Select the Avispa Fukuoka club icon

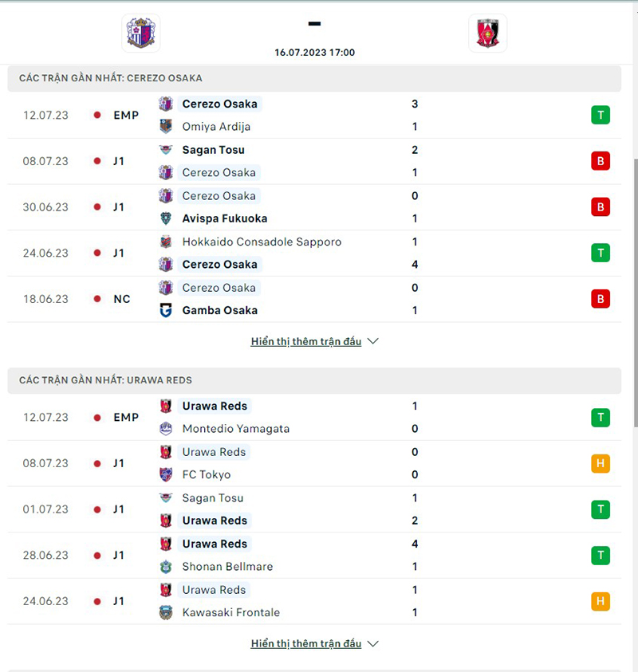(165, 218)
